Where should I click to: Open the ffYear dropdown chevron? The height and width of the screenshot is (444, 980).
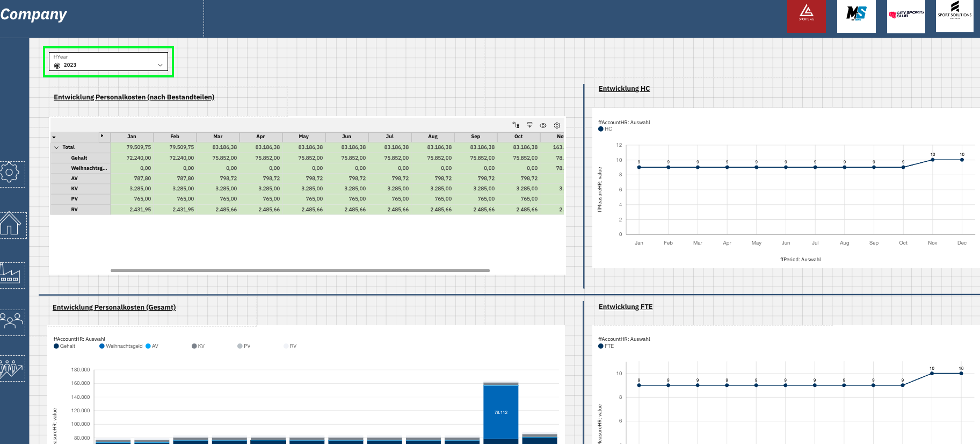(160, 65)
